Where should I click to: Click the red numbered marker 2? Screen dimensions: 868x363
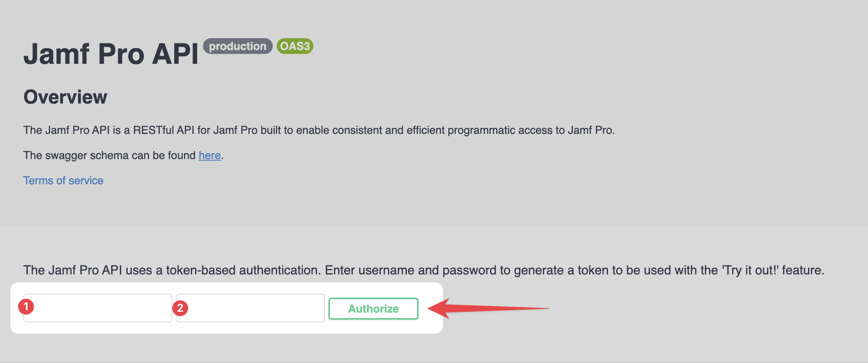click(x=181, y=308)
